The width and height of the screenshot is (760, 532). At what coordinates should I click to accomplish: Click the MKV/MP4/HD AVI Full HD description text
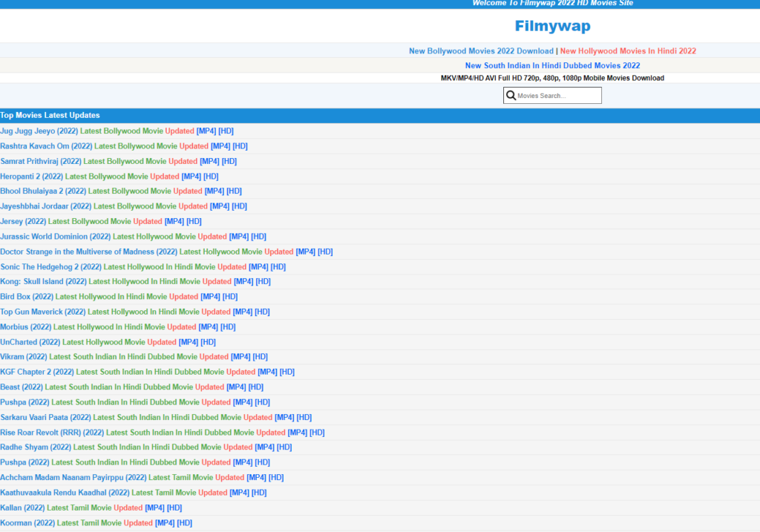tap(552, 78)
